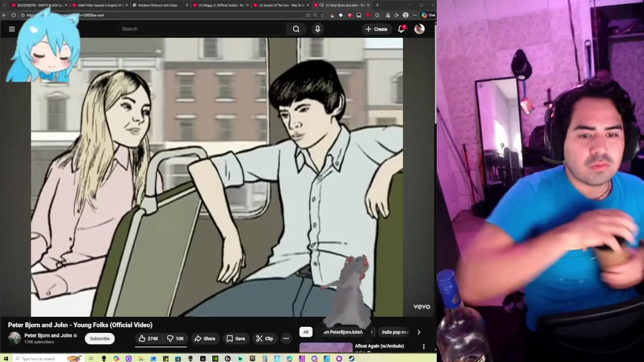This screenshot has height=362, width=644.
Task: Click the YouTube search field
Action: (201, 29)
